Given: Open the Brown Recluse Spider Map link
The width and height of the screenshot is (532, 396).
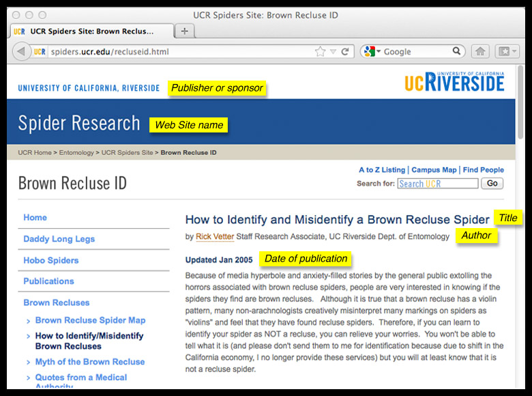Looking at the screenshot, I should [x=90, y=320].
